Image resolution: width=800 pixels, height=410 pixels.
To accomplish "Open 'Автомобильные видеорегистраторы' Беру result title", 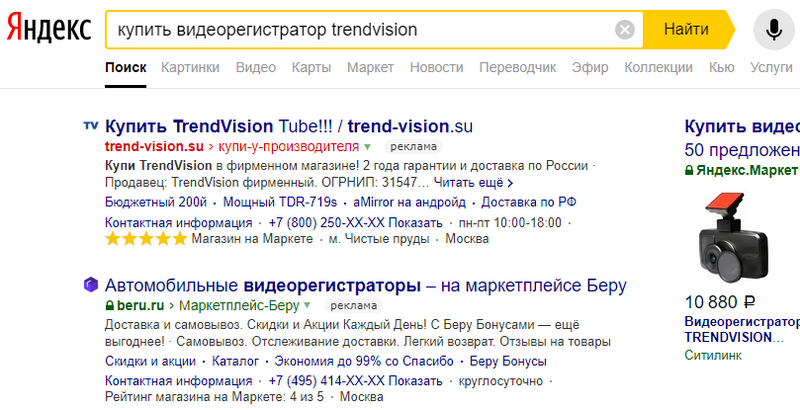I will click(365, 285).
